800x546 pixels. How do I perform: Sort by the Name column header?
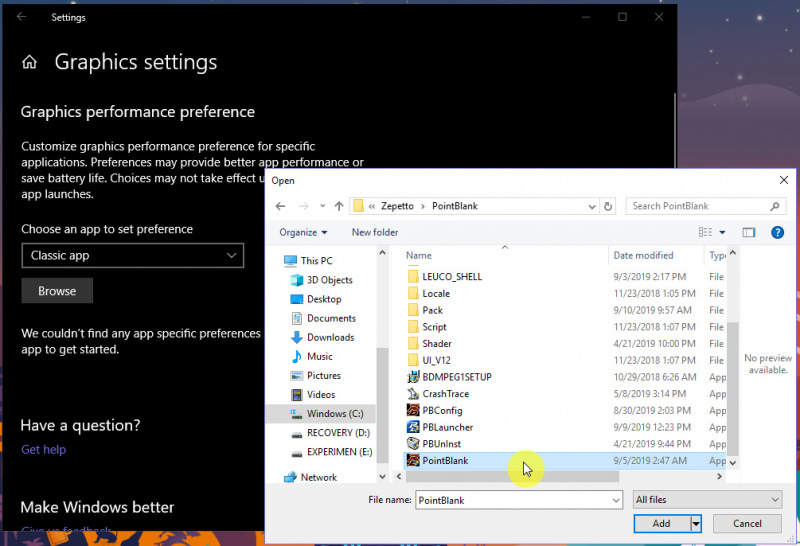point(419,256)
